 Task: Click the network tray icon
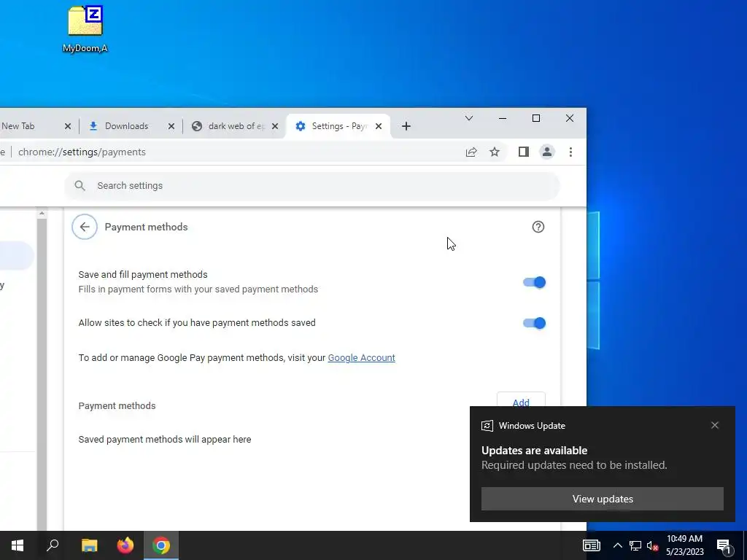click(x=635, y=545)
